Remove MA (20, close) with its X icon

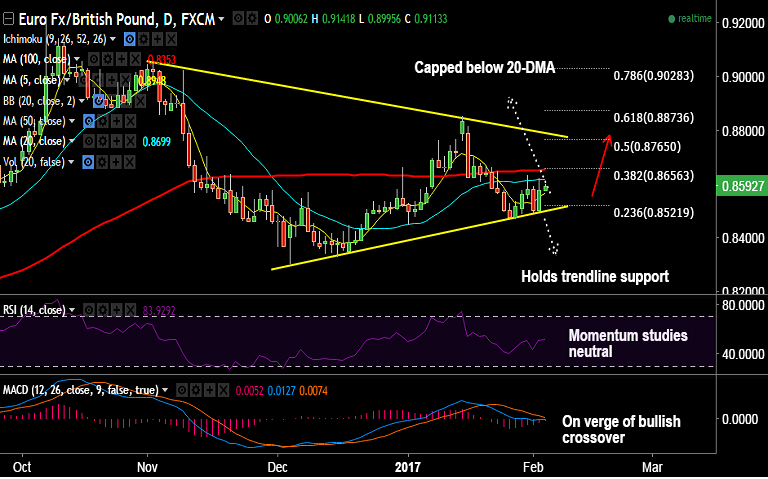[130, 142]
